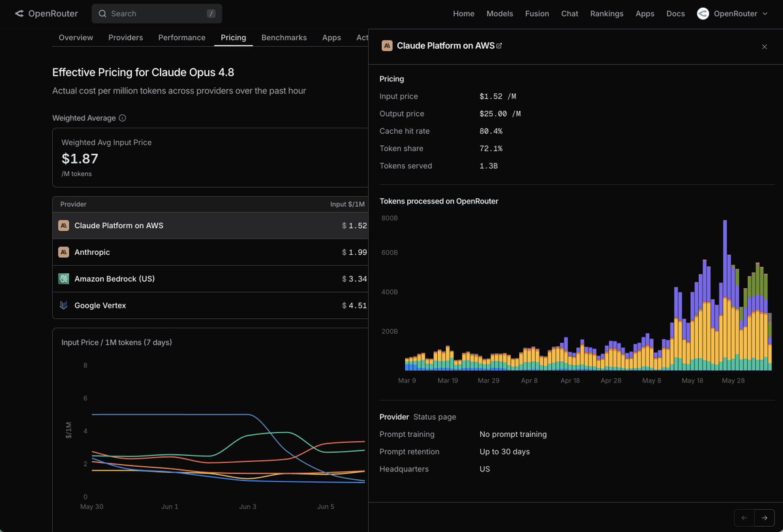This screenshot has height=532, width=783.
Task: Go to next provider with right arrow
Action: [764, 518]
